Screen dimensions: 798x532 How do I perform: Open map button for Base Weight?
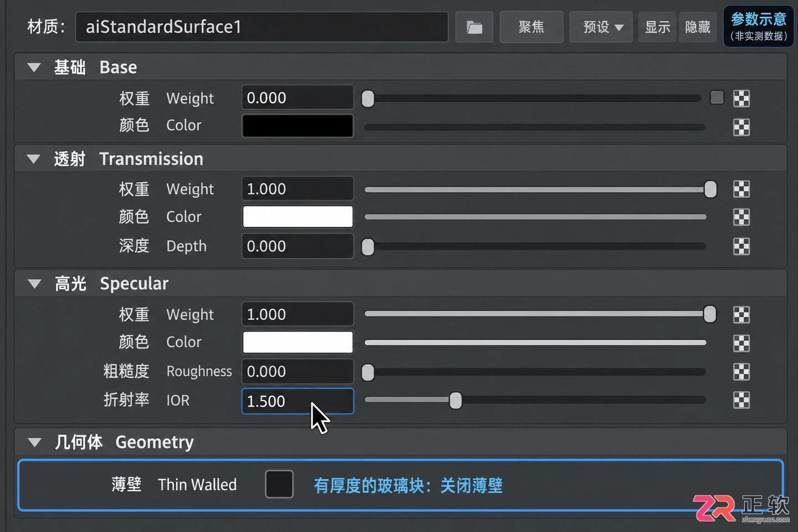(x=741, y=99)
